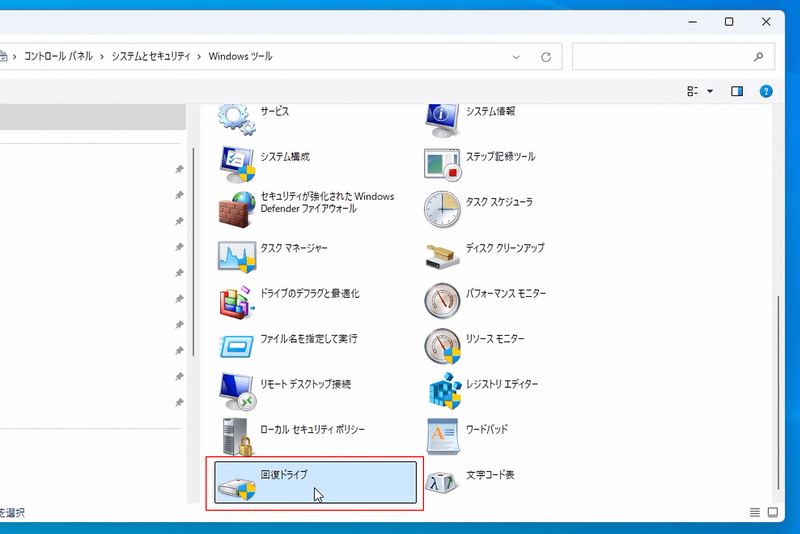Select the タスク マネージャー label

(x=294, y=248)
